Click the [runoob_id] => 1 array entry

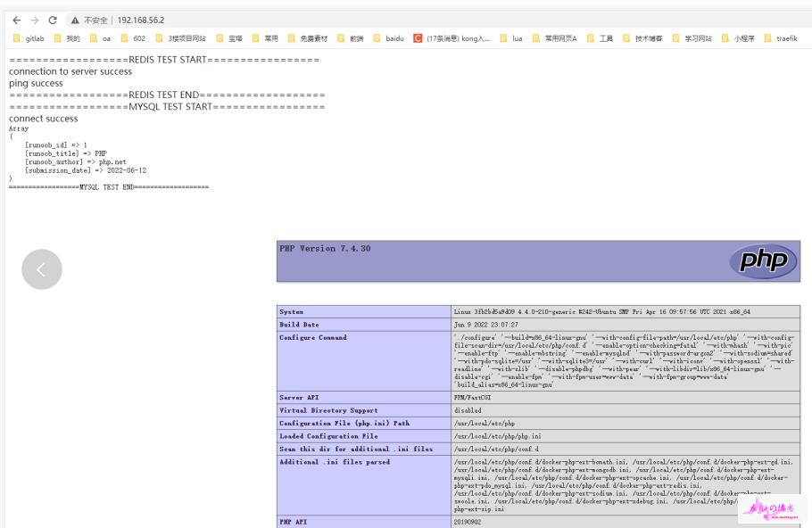click(x=56, y=145)
